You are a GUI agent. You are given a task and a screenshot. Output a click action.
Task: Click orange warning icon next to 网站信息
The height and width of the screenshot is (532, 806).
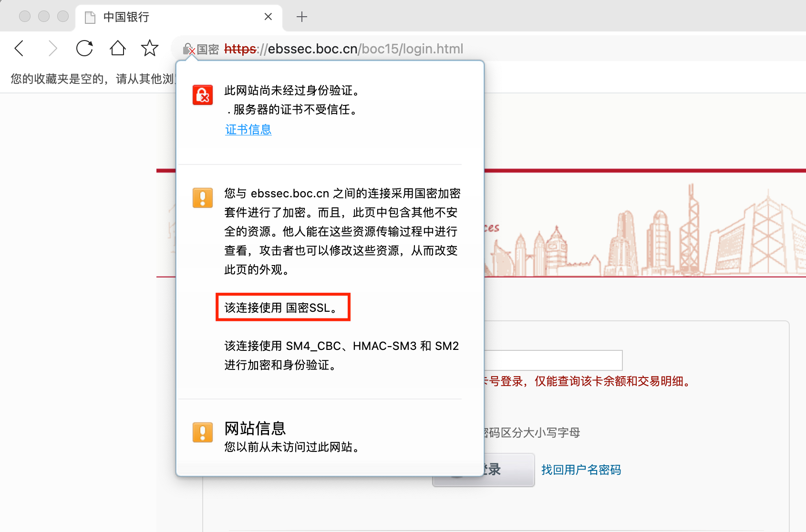(x=203, y=432)
